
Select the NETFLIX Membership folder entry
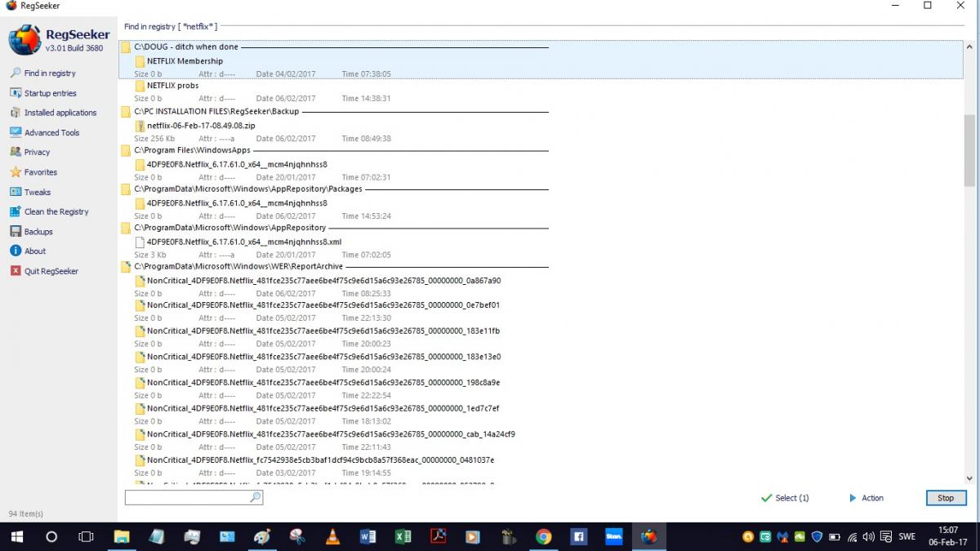[x=185, y=61]
